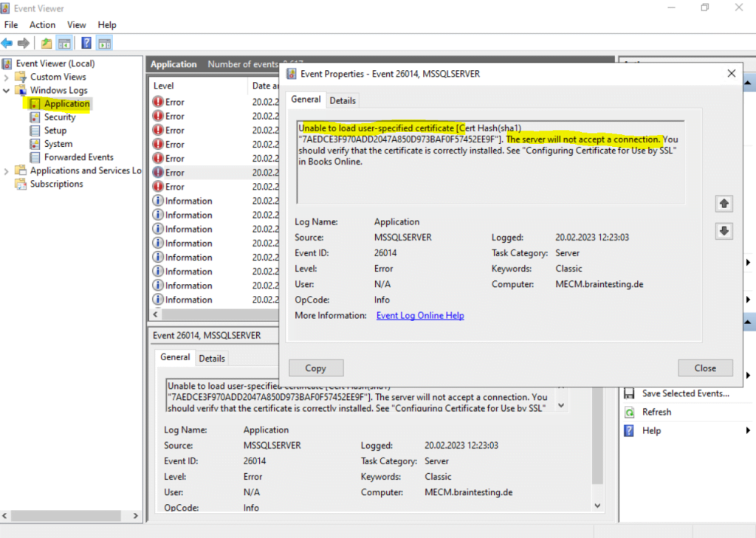
Task: Select Applications and Services Logs folder
Action: pos(86,170)
